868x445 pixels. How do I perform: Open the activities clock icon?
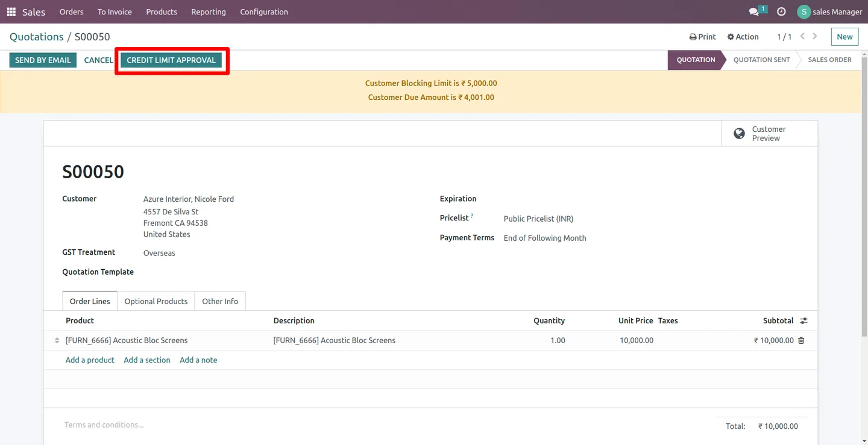(781, 12)
